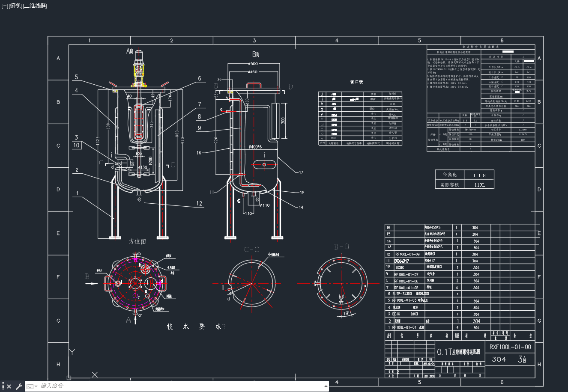Select the 119L volume value
This screenshot has height=392, width=568.
pos(480,185)
